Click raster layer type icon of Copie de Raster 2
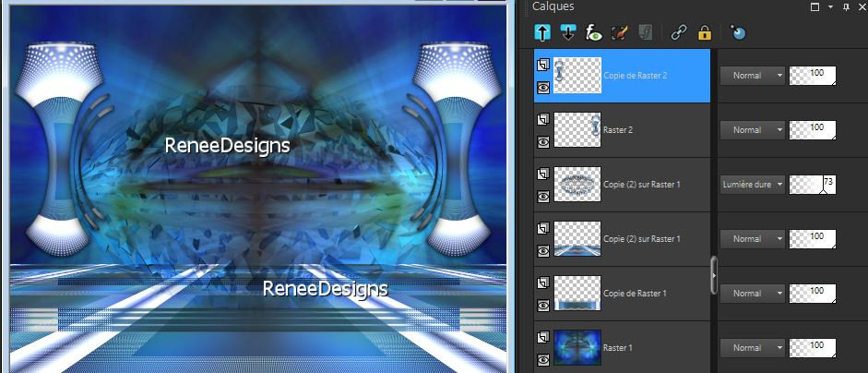The width and height of the screenshot is (868, 373). click(542, 66)
